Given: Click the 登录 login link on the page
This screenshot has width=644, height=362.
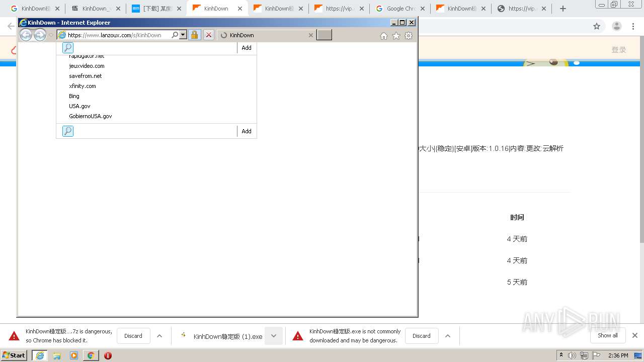Looking at the screenshot, I should [x=619, y=50].
